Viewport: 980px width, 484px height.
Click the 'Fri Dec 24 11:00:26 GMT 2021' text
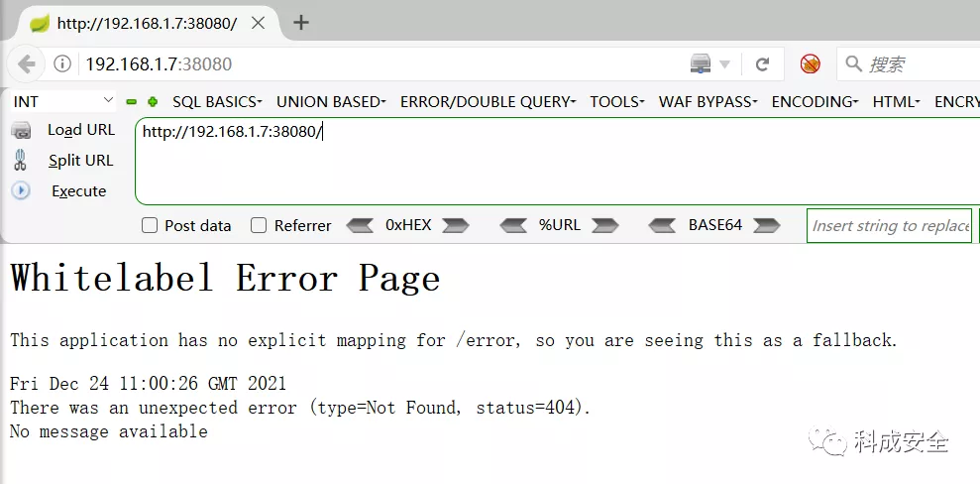point(148,383)
